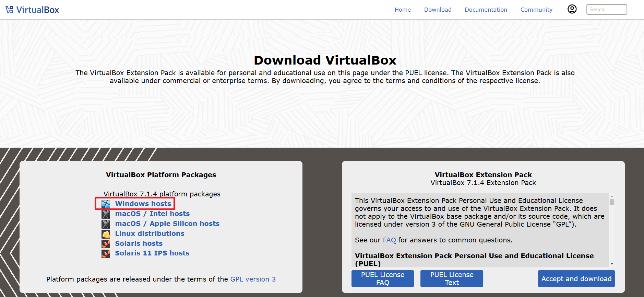This screenshot has width=644, height=297.
Task: Click the license text scrollbar thumb
Action: (612, 202)
